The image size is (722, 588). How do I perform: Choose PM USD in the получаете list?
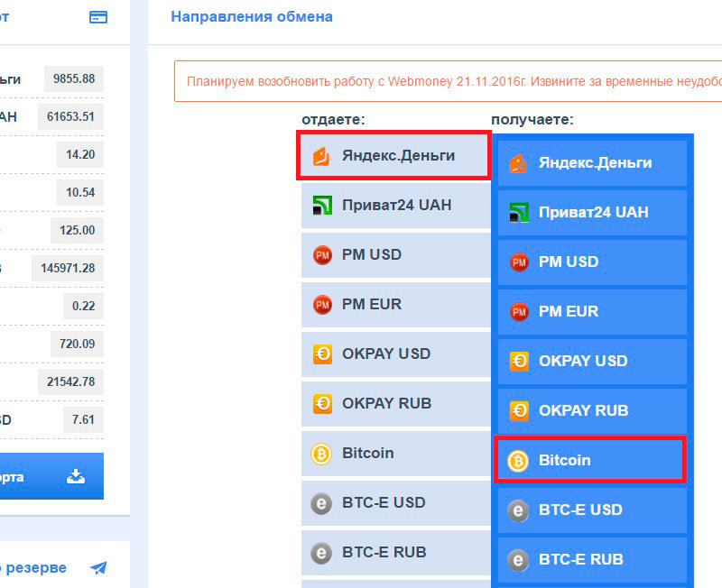[593, 262]
